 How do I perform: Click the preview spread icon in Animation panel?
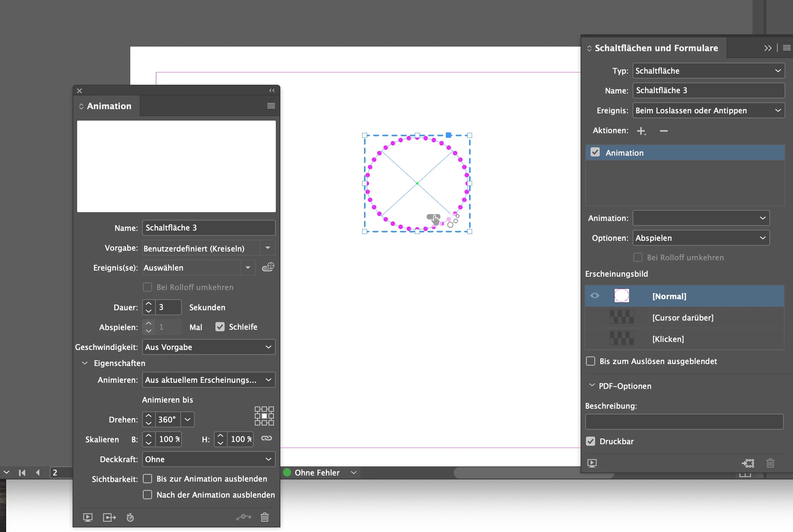pyautogui.click(x=87, y=517)
